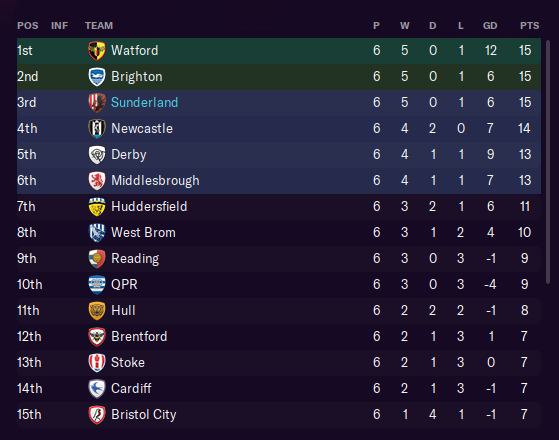Click the Middlesbrough lion badge
Image resolution: width=559 pixels, height=440 pixels.
tap(97, 181)
